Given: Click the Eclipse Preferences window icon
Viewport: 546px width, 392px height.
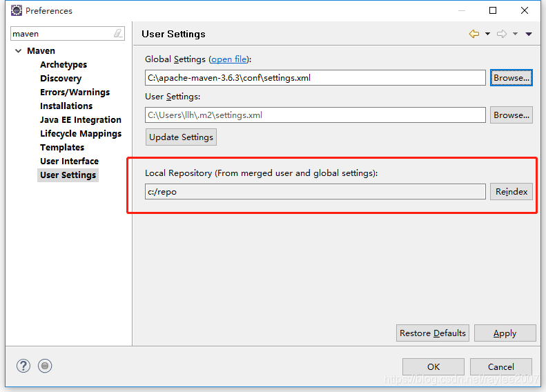Looking at the screenshot, I should (17, 10).
